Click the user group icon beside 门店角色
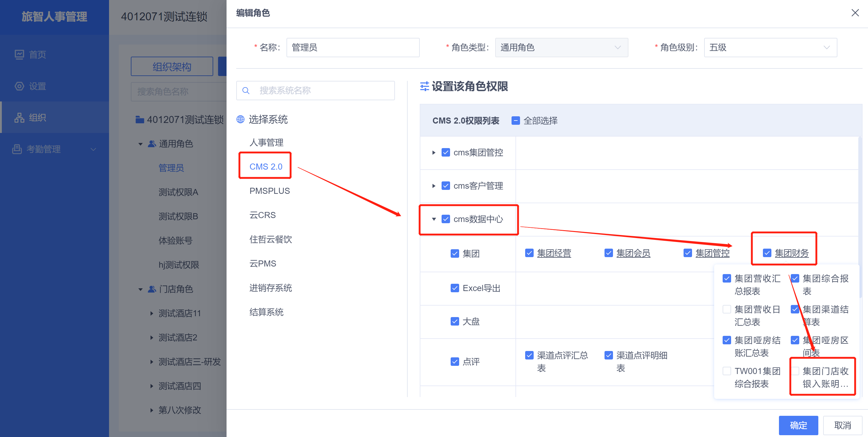The width and height of the screenshot is (868, 437). coord(152,289)
